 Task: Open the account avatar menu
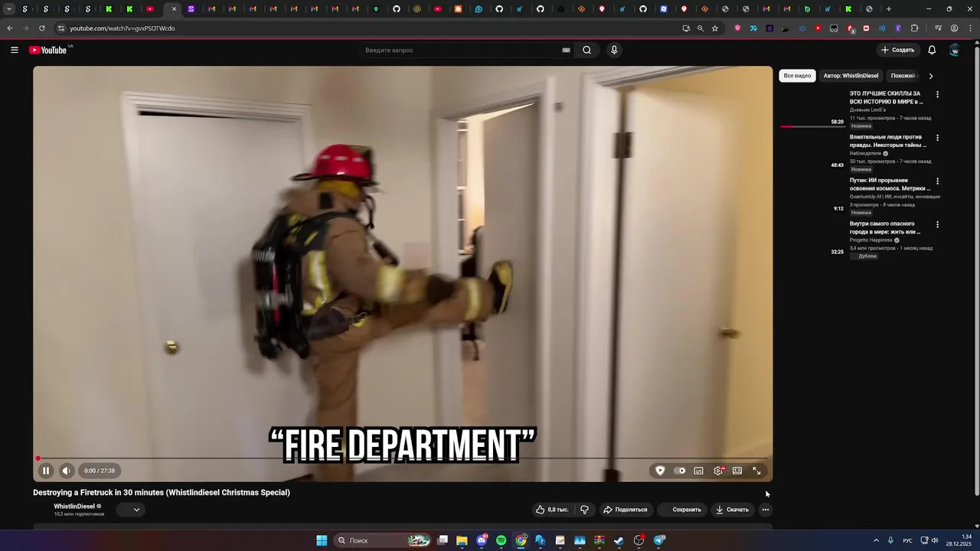click(x=954, y=50)
